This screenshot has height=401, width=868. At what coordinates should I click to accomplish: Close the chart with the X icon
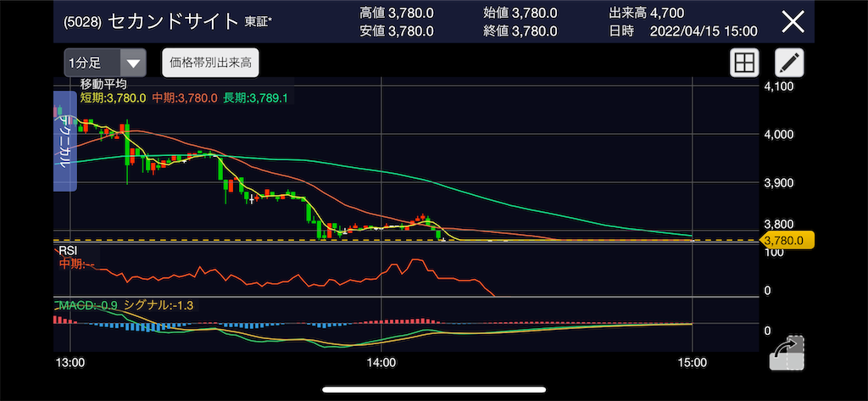(793, 22)
